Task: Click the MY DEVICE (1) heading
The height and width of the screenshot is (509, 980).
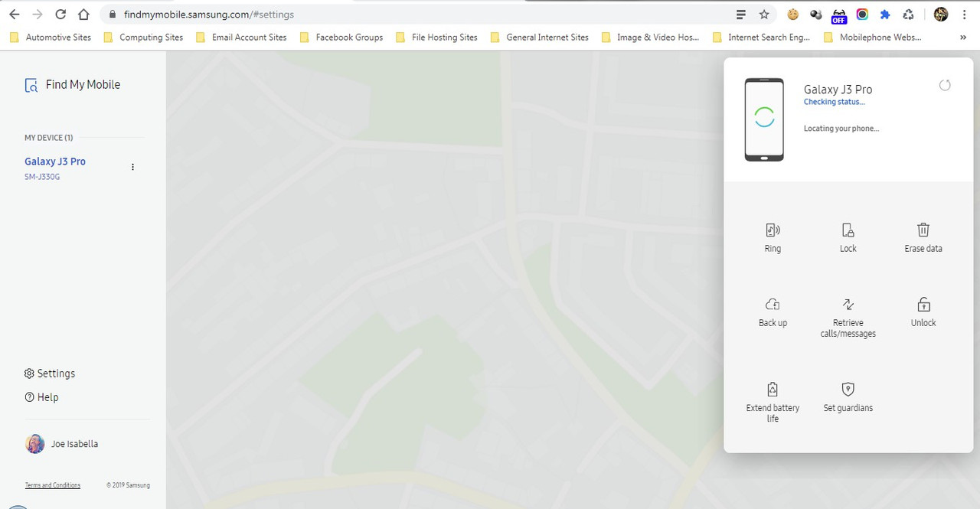Action: tap(48, 138)
